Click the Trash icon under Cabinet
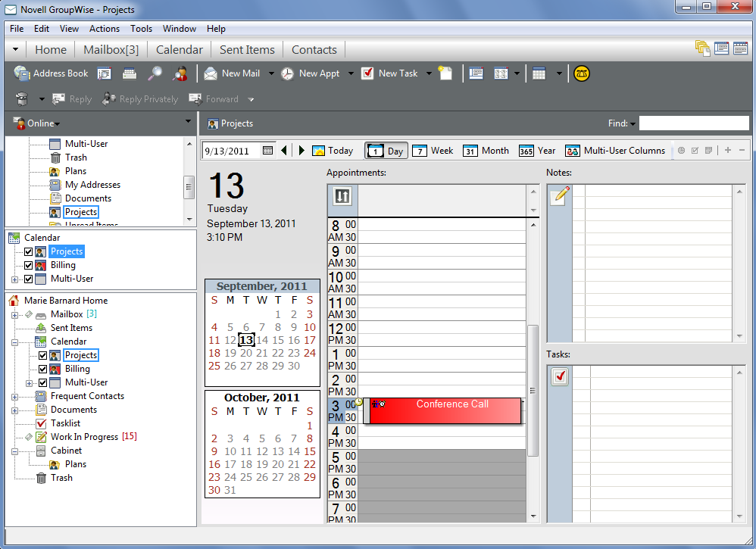This screenshot has width=756, height=549. pos(42,478)
